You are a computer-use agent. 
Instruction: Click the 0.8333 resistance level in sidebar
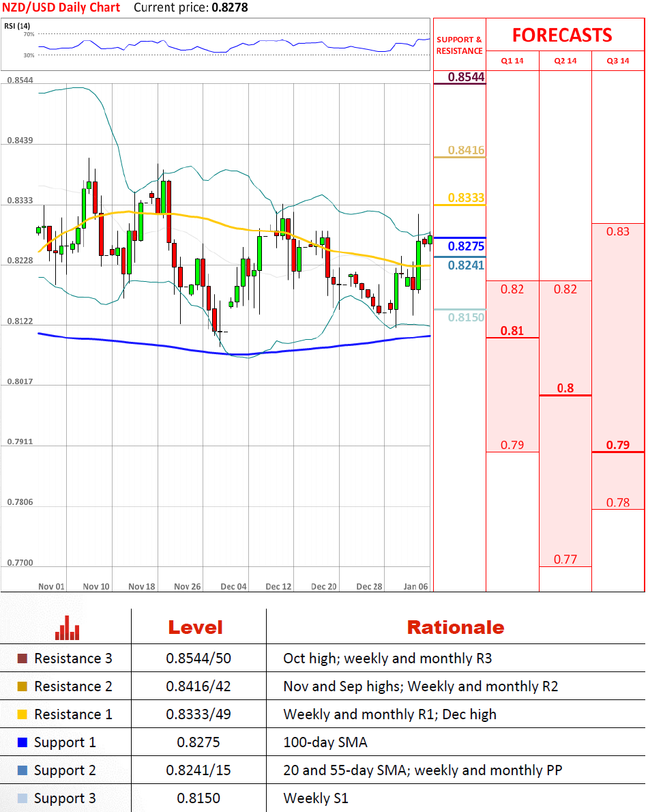click(x=467, y=198)
